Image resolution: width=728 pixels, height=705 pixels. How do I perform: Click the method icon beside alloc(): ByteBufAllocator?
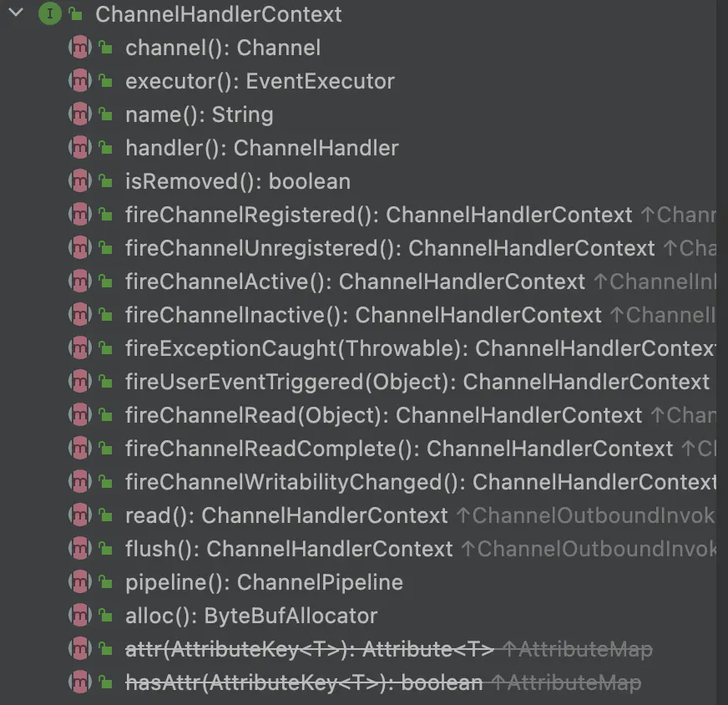coord(79,616)
